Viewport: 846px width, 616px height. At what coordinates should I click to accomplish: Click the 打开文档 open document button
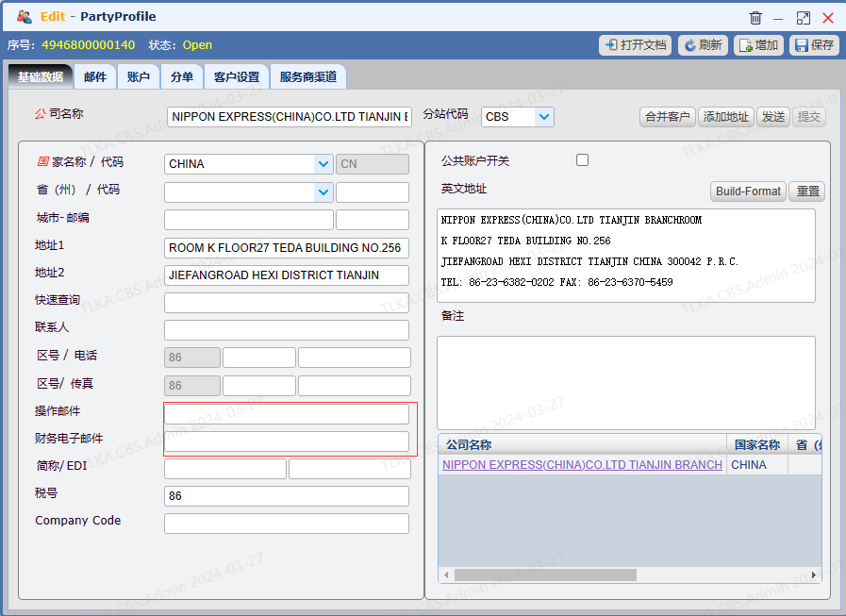[635, 45]
